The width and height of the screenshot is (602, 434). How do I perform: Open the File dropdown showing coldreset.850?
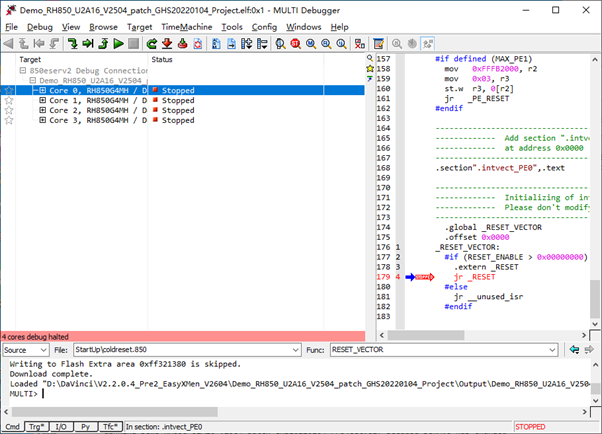click(187, 350)
